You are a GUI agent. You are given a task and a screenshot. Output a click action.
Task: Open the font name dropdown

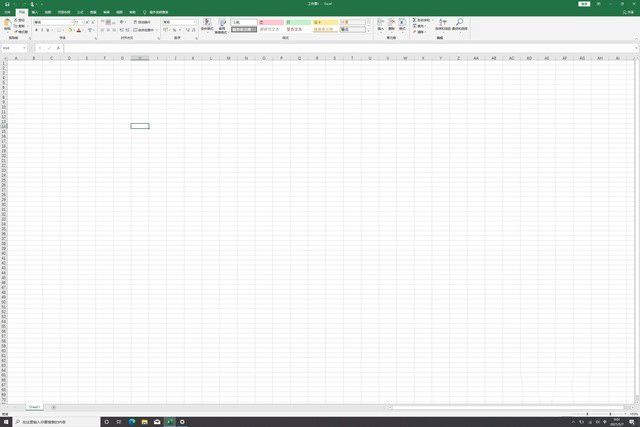[x=73, y=22]
